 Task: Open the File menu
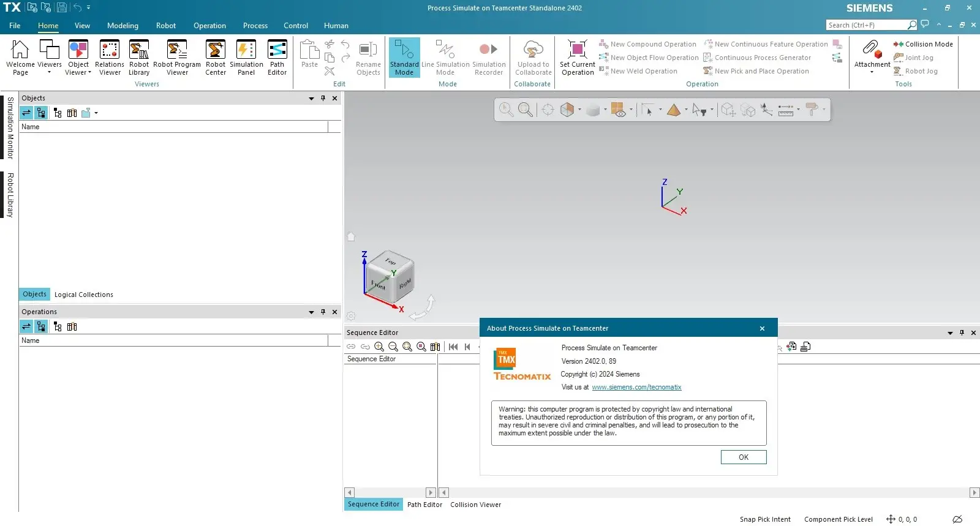(15, 26)
